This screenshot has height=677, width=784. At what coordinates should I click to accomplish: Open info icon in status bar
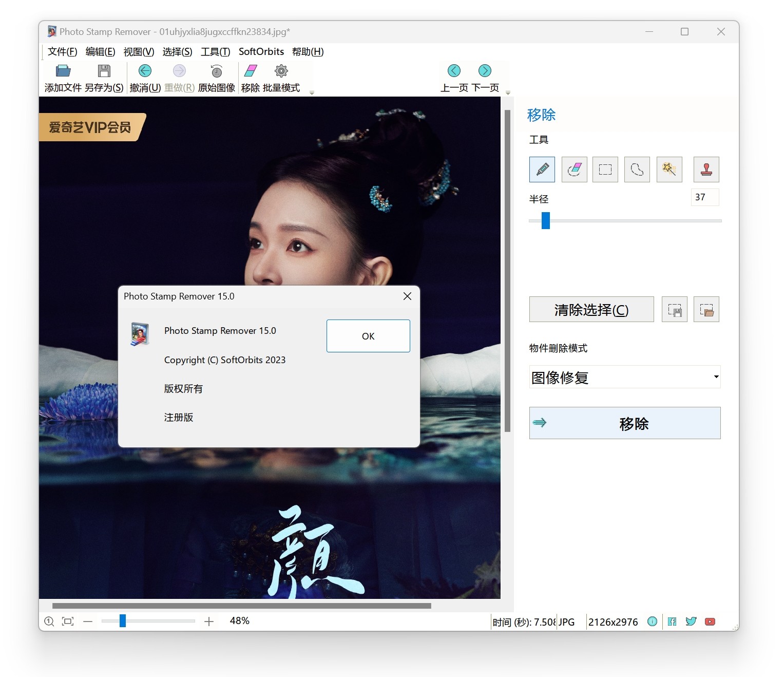(x=653, y=622)
